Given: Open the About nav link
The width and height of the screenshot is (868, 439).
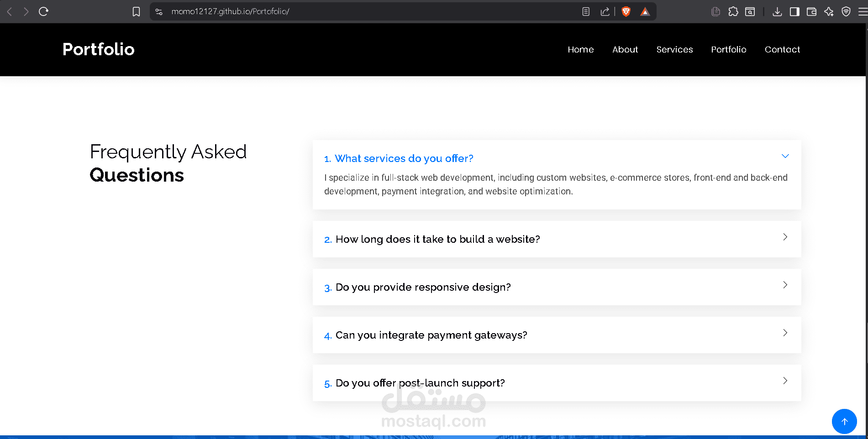Looking at the screenshot, I should tap(625, 49).
